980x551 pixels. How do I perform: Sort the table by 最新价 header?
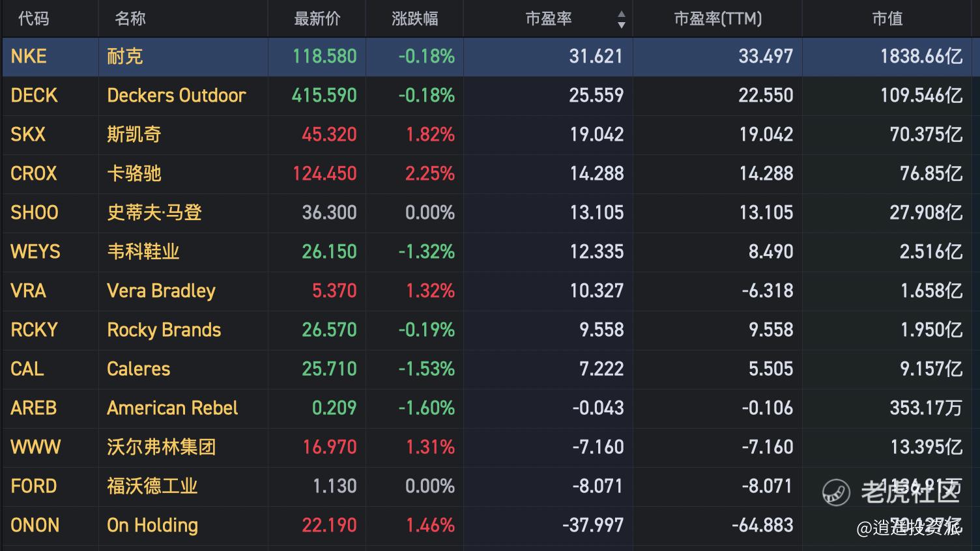tap(317, 19)
